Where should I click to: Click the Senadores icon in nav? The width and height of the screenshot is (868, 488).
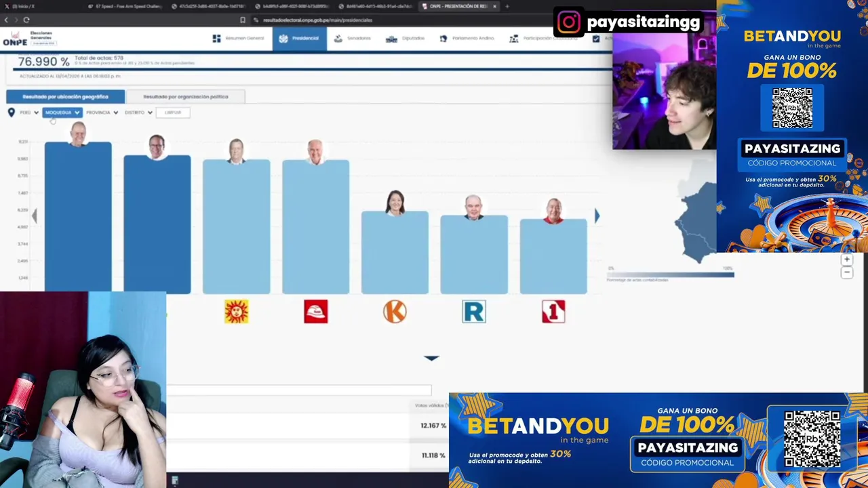338,39
